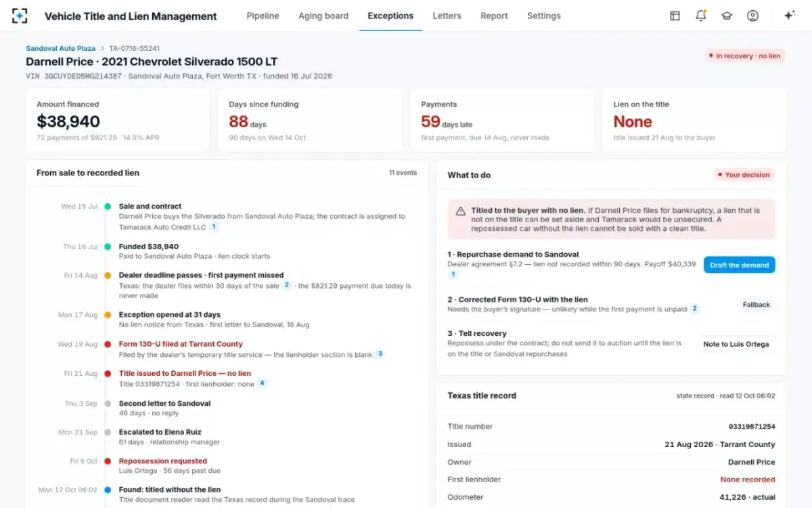Screen dimensions: 812x508
Task: Click the $38,940 amount financed figure
Action: [x=68, y=122]
